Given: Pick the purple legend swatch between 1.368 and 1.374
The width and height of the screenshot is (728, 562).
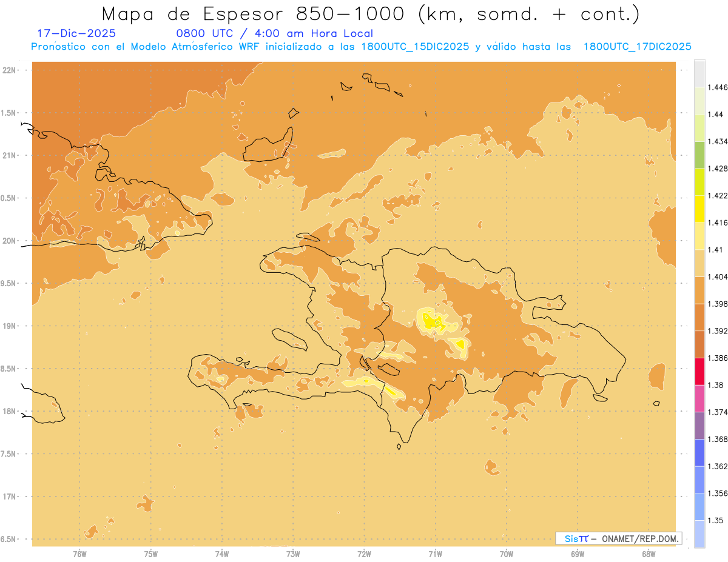Looking at the screenshot, I should point(699,426).
